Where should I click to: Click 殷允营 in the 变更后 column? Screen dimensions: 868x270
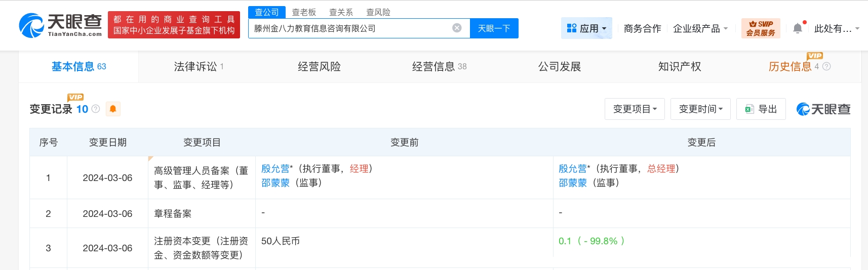[572, 168]
